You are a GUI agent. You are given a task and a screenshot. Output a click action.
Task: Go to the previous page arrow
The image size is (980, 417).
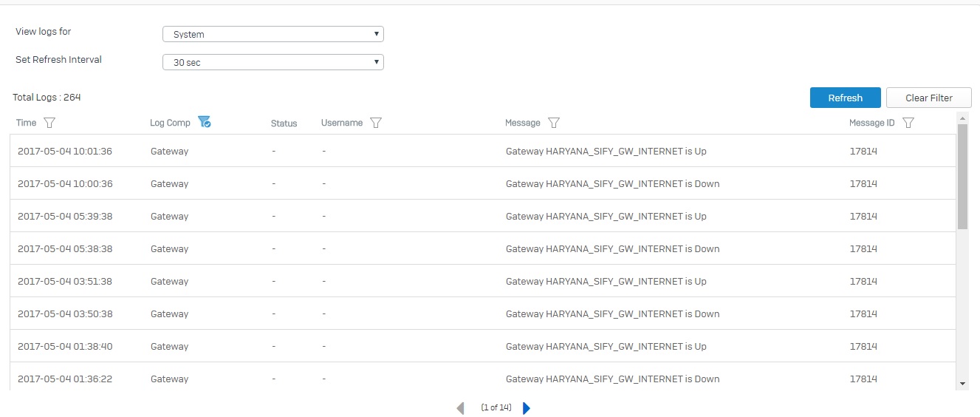click(x=460, y=408)
